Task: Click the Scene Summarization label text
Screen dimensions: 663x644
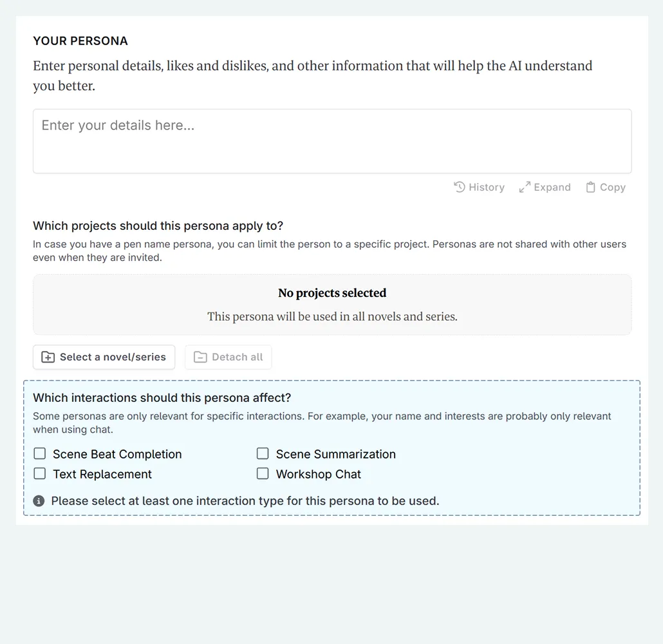Action: pyautogui.click(x=336, y=455)
